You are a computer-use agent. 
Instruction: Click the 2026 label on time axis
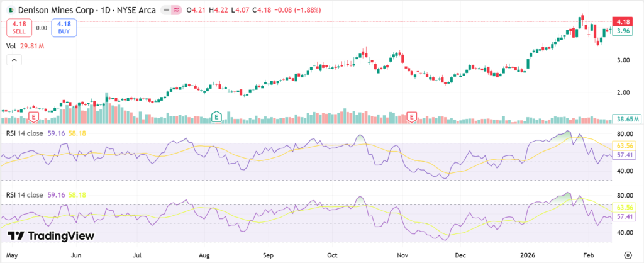click(527, 255)
